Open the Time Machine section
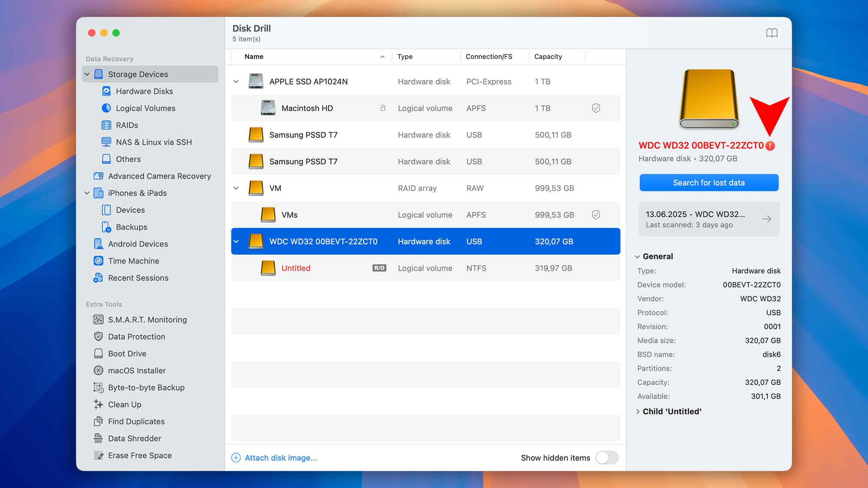Image resolution: width=868 pixels, height=488 pixels. coord(133,261)
